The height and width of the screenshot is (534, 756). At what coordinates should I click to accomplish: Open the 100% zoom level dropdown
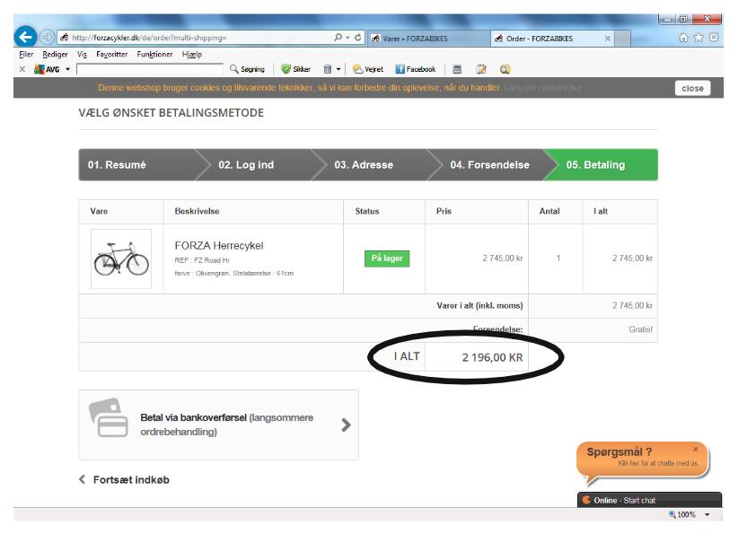coord(707,515)
